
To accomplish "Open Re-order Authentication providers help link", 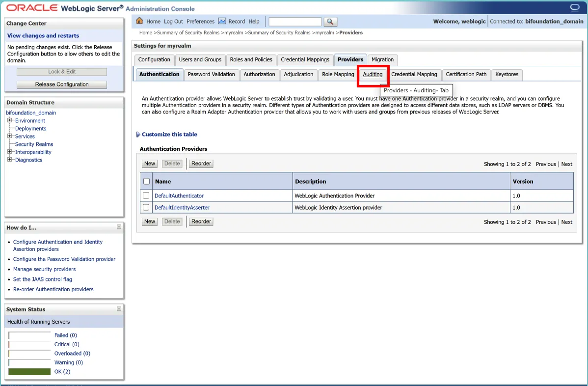I will tap(53, 290).
